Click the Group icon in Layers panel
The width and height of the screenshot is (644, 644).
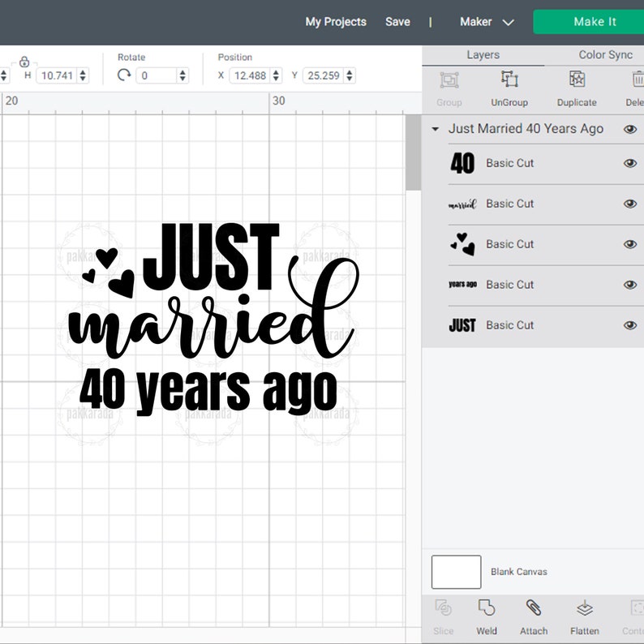[x=449, y=79]
